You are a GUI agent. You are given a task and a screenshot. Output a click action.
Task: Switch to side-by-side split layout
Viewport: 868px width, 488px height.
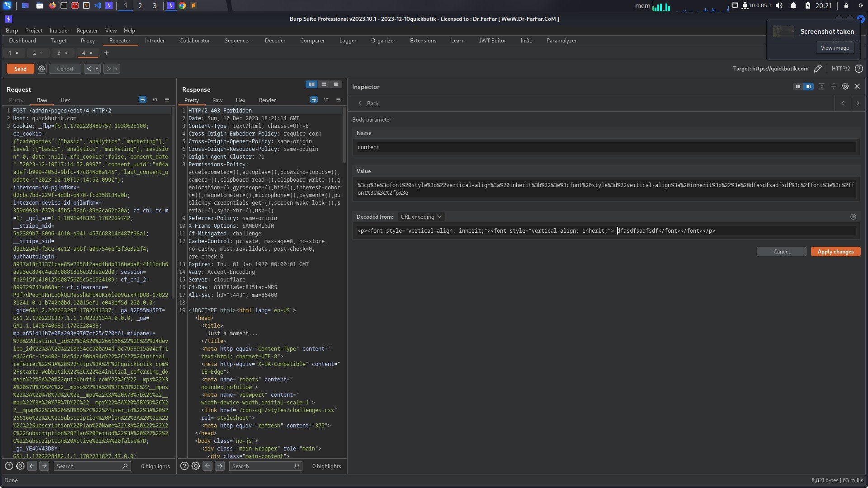[x=311, y=84]
